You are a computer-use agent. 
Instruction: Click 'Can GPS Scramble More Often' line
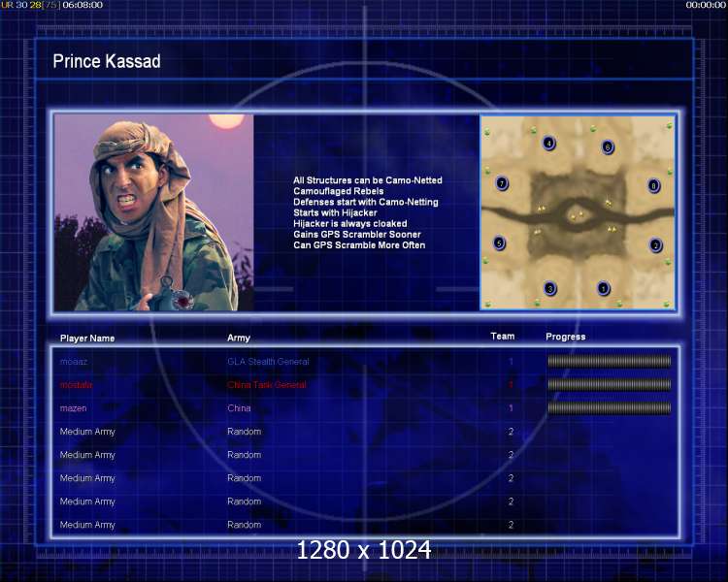coord(359,245)
